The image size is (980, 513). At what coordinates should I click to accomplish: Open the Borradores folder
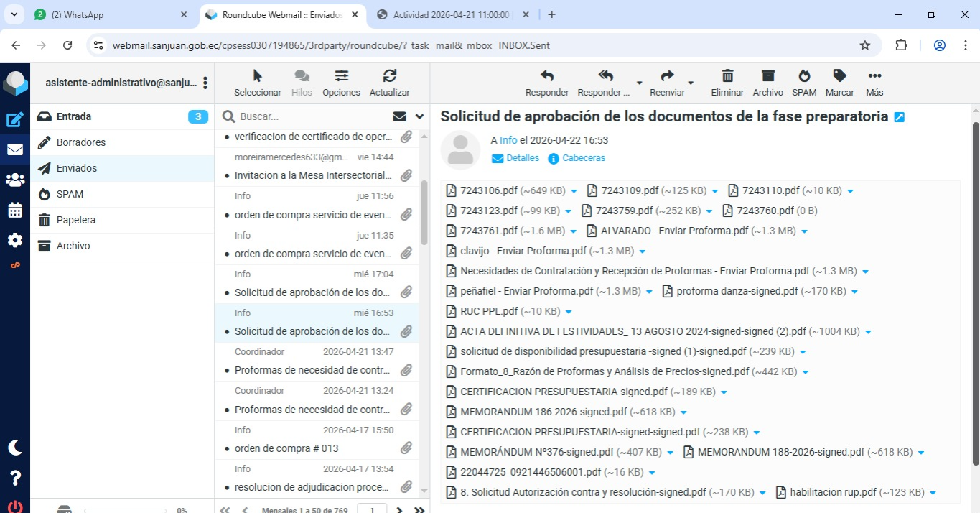81,142
